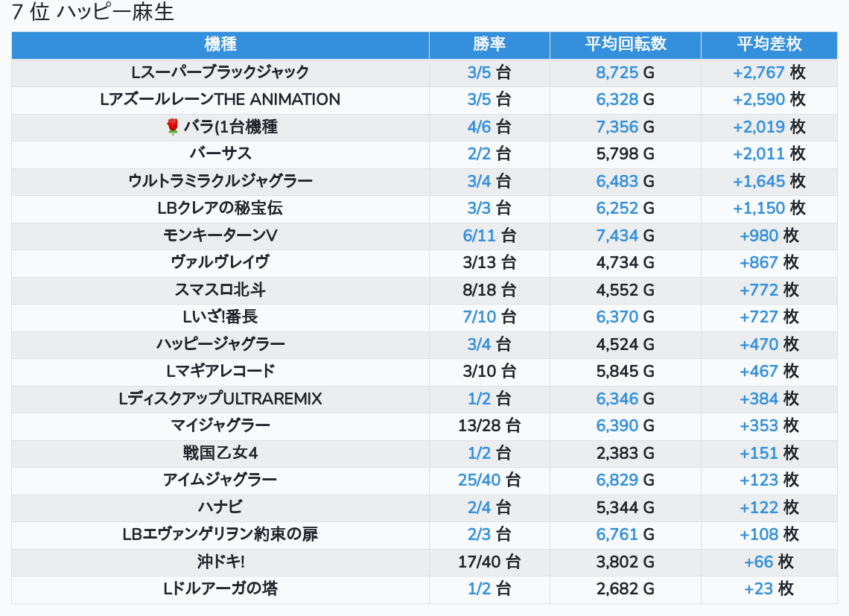Screen dimensions: 849x616
Task: Select Lいざ!番長 machine name
Action: coord(220,317)
